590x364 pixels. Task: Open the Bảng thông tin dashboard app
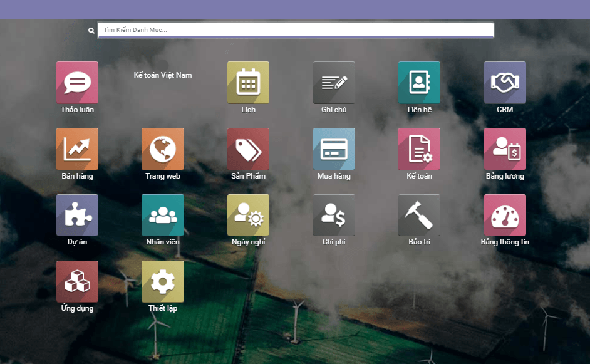point(505,216)
